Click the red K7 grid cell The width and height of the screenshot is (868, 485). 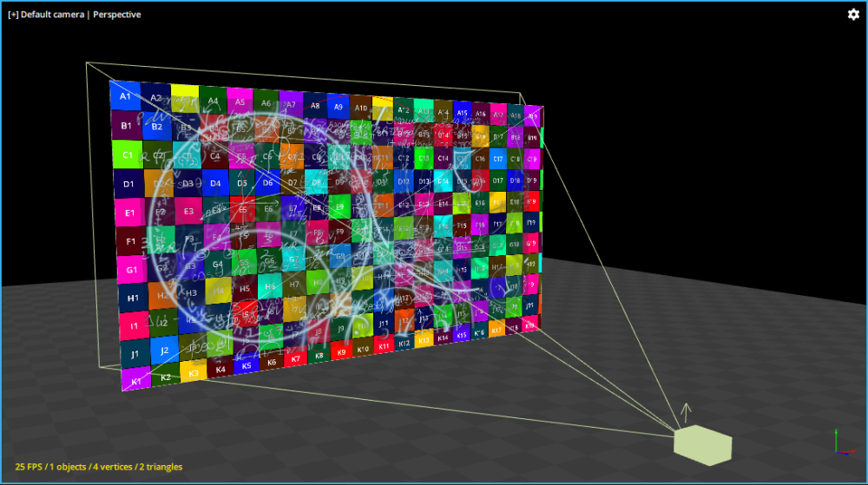tap(296, 358)
